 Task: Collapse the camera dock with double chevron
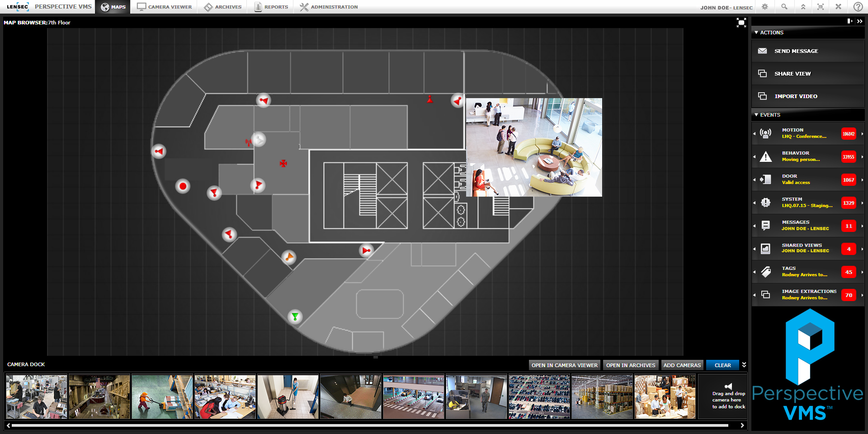pyautogui.click(x=744, y=365)
